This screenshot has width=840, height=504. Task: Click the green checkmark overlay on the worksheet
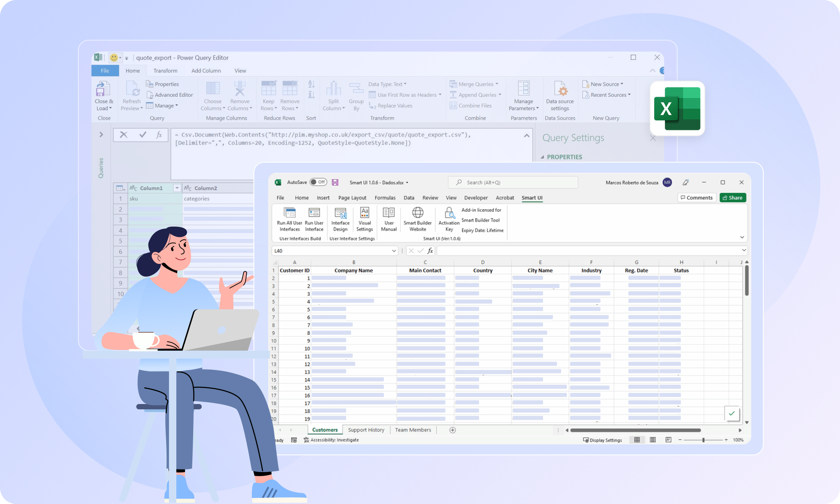click(x=732, y=414)
